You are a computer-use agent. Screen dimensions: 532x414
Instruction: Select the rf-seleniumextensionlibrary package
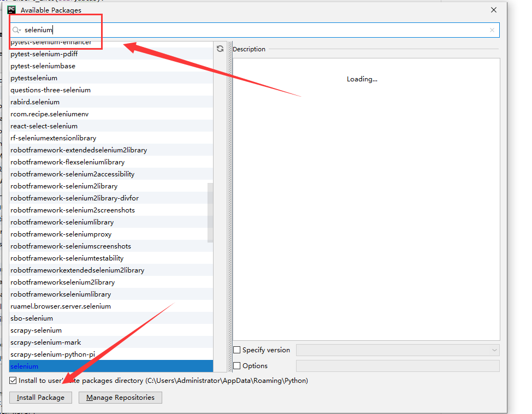click(x=111, y=138)
